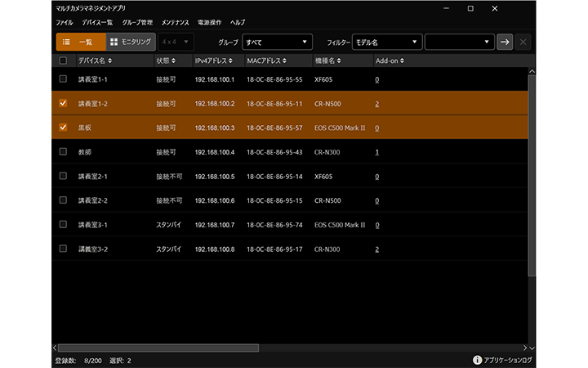The width and height of the screenshot is (588, 368).
Task: Click Add-on count link for 講義室1-2
Action: coord(376,104)
